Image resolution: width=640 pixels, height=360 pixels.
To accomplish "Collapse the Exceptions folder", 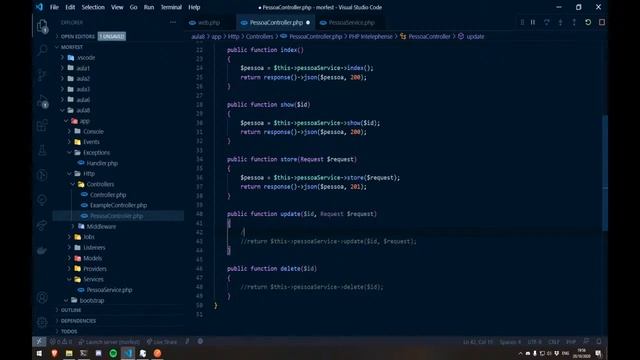I will coord(96,153).
